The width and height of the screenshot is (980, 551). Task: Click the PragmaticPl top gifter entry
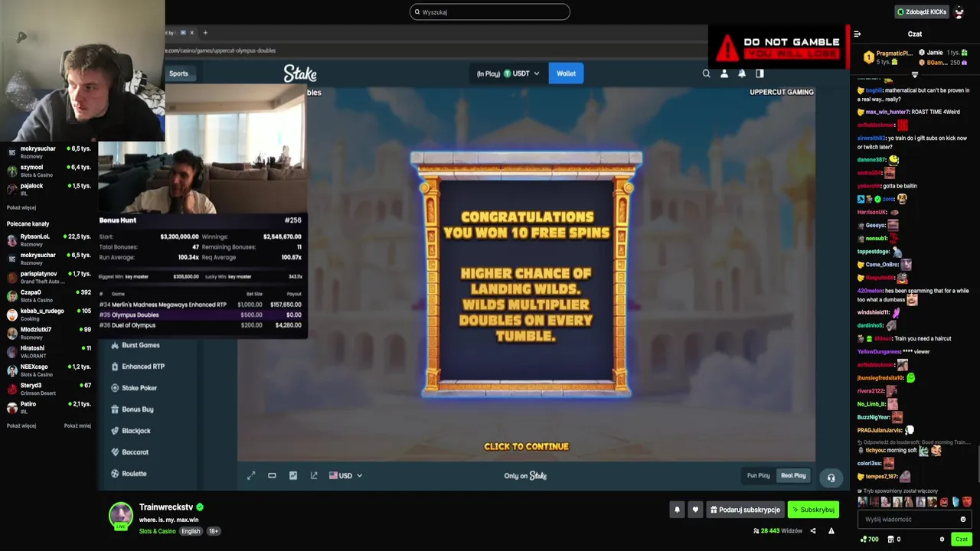pyautogui.click(x=888, y=57)
